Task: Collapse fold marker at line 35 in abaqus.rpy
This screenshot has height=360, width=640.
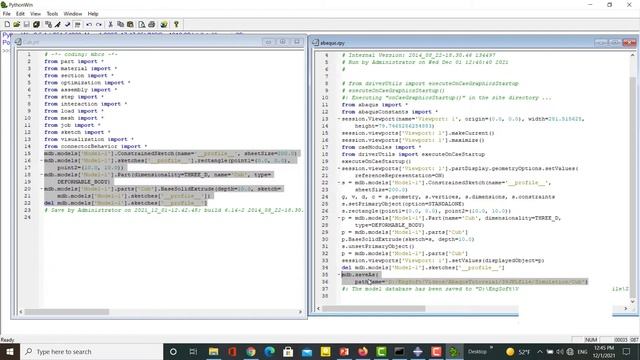Action: tap(339, 274)
